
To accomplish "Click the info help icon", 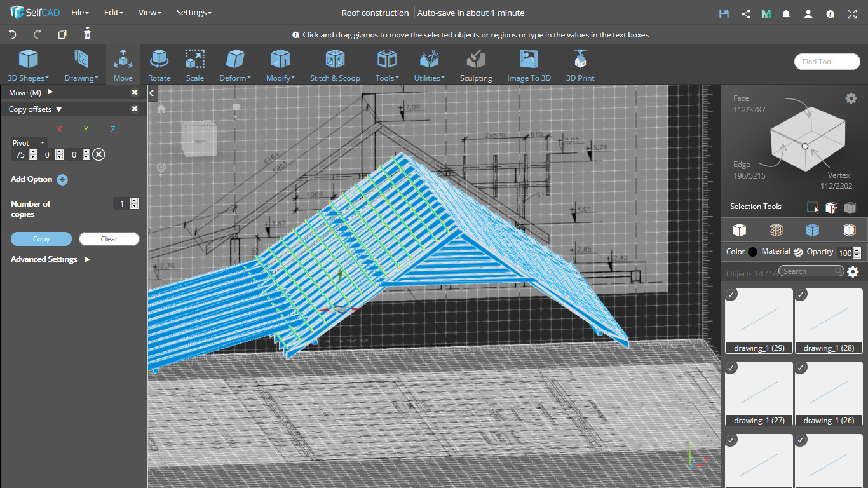I will 830,13.
